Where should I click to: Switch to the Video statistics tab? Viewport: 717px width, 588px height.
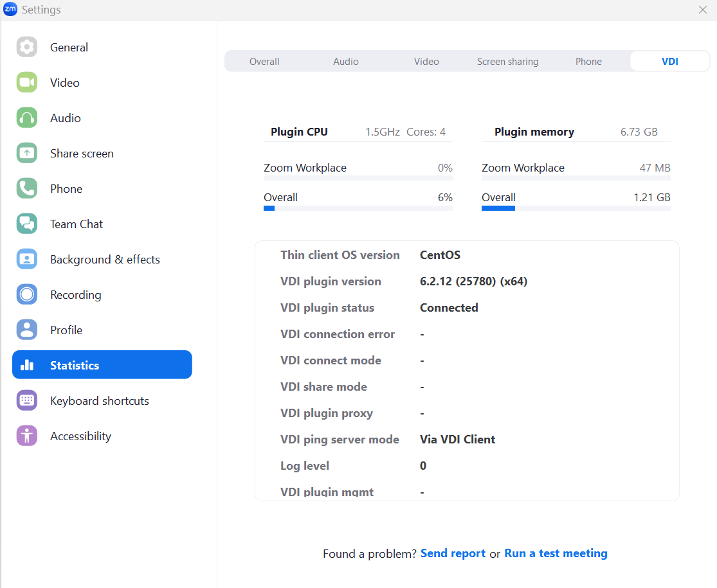point(426,61)
